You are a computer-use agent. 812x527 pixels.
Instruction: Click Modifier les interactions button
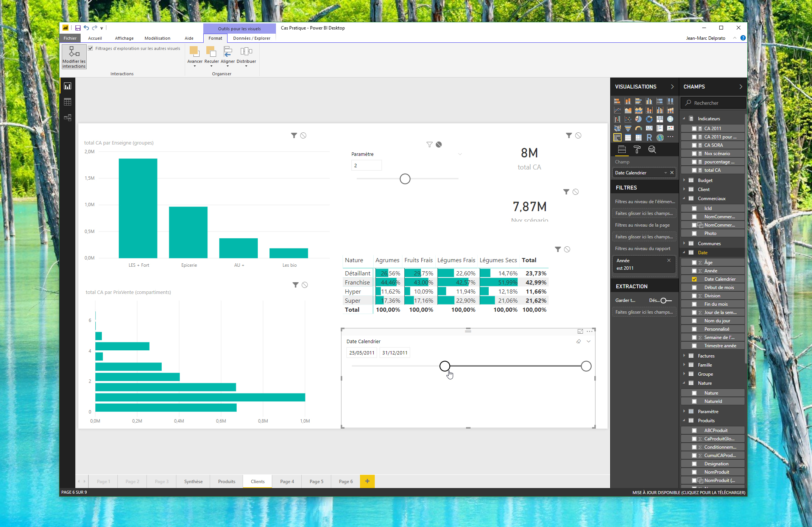pyautogui.click(x=74, y=57)
